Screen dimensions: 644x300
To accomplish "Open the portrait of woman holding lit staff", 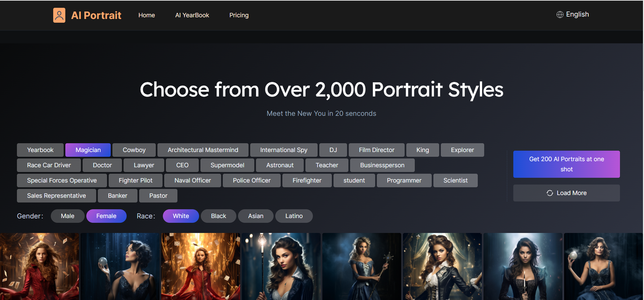I will click(281, 266).
